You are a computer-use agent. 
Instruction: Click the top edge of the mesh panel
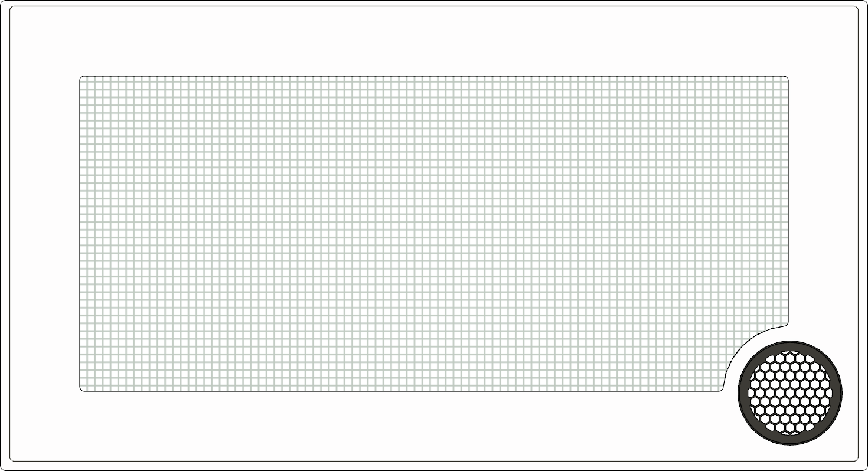pos(434,76)
